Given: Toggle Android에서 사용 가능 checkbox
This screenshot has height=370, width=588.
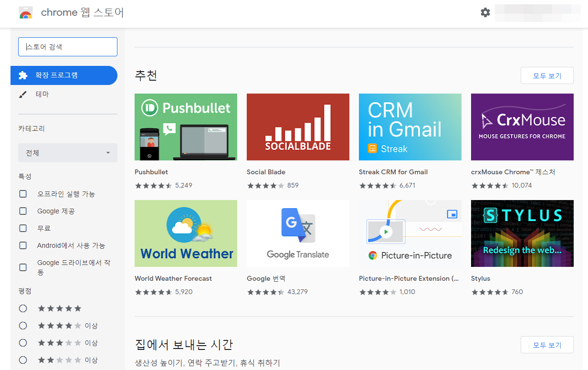Looking at the screenshot, I should click(23, 245).
